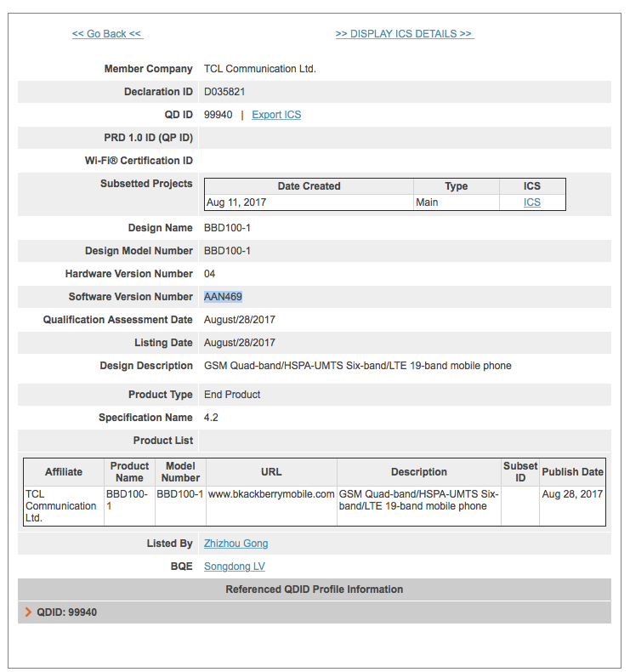This screenshot has width=630, height=672.
Task: Click the Subsetted Projects label
Action: click(x=146, y=184)
